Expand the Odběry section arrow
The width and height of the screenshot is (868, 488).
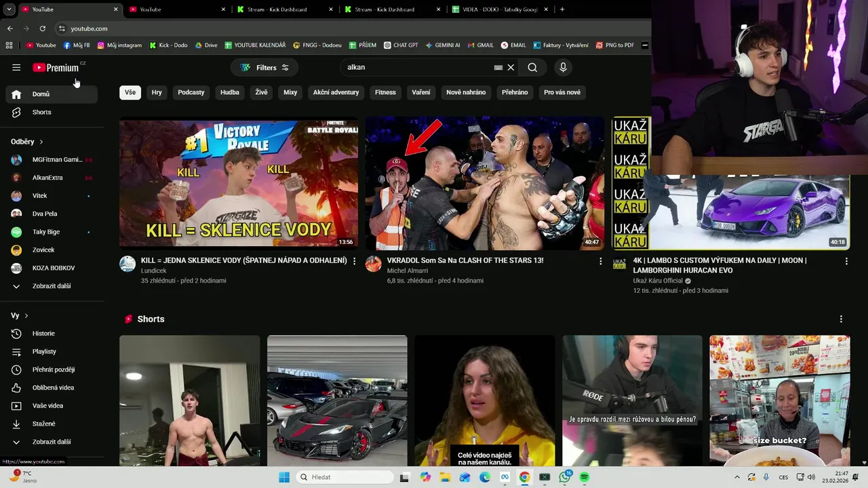coord(41,142)
